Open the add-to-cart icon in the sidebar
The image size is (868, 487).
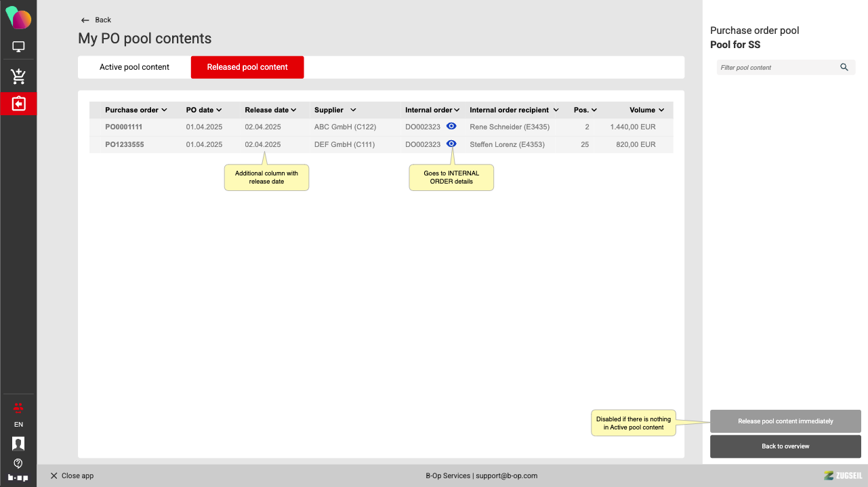(x=18, y=77)
